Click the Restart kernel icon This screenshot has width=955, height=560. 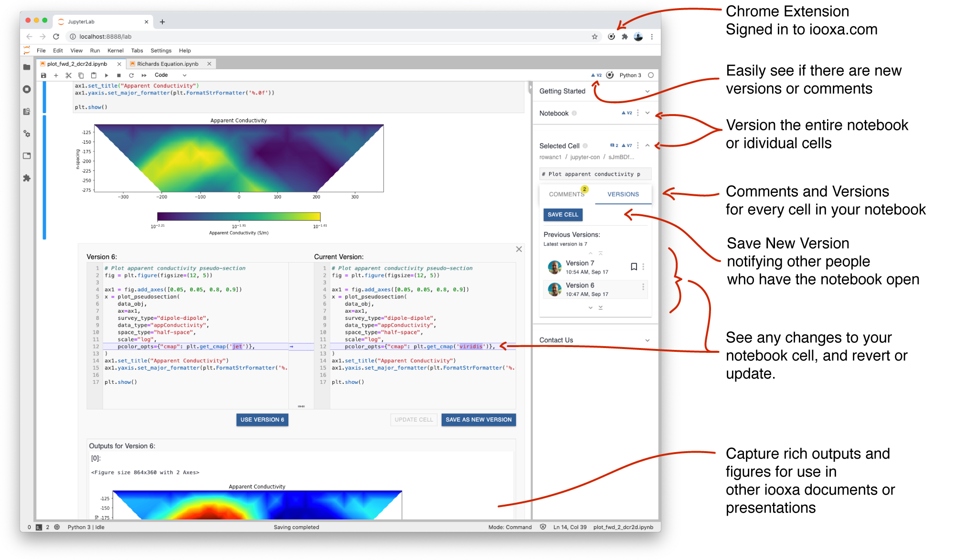(132, 75)
